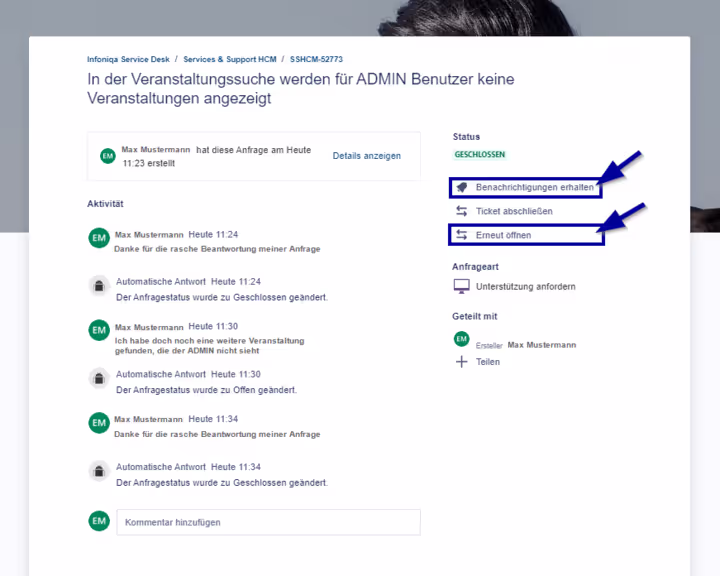
Task: Click the Anfrageart label
Action: tap(475, 267)
